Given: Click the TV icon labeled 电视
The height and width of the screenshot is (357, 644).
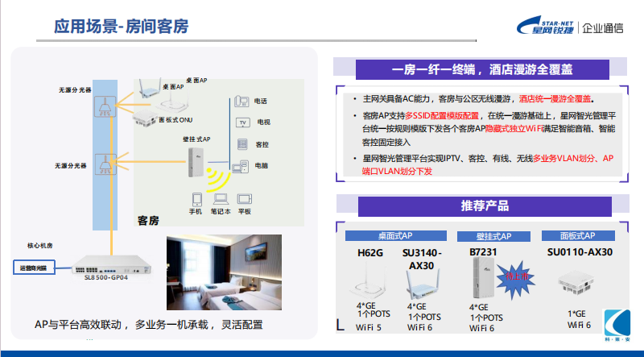Looking at the screenshot, I should (x=240, y=122).
